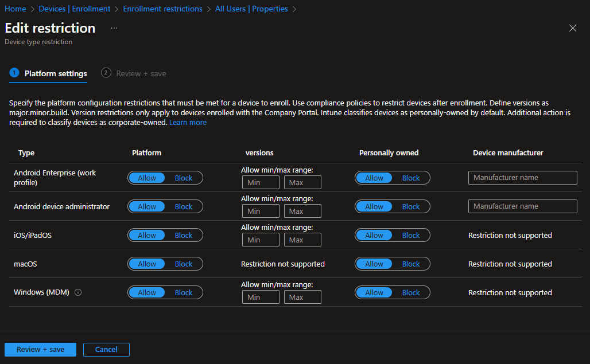Viewport: 590px width, 364px height.
Task: Click the Windows (MDM) info icon
Action: [78, 292]
